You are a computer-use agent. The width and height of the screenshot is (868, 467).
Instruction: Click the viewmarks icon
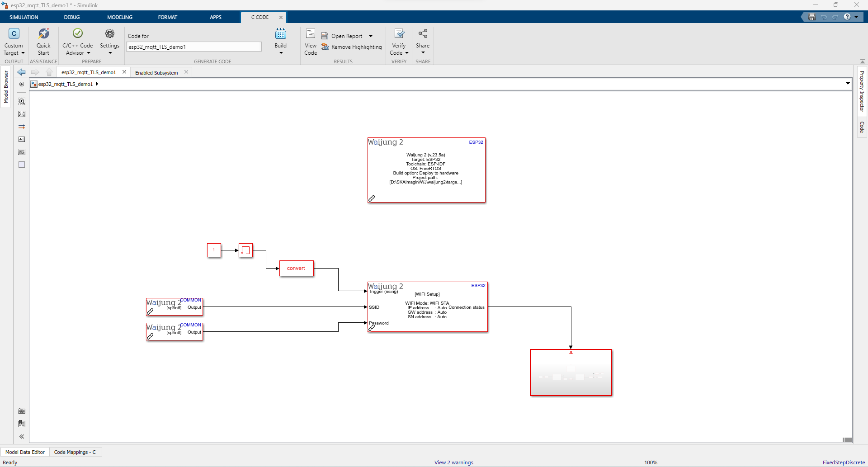pyautogui.click(x=22, y=424)
